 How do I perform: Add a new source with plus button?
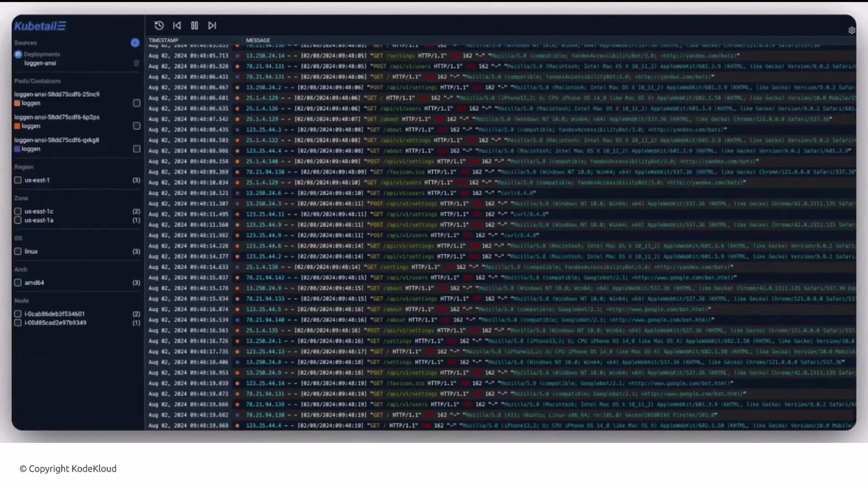135,42
